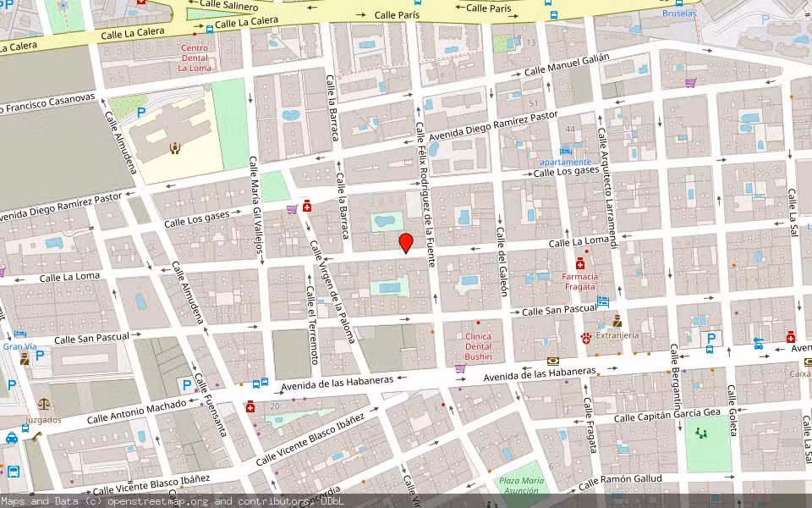812x508 pixels.
Task: Select supermarket cart icon next to Calle Los gases pharmacy
Action: [x=292, y=209]
